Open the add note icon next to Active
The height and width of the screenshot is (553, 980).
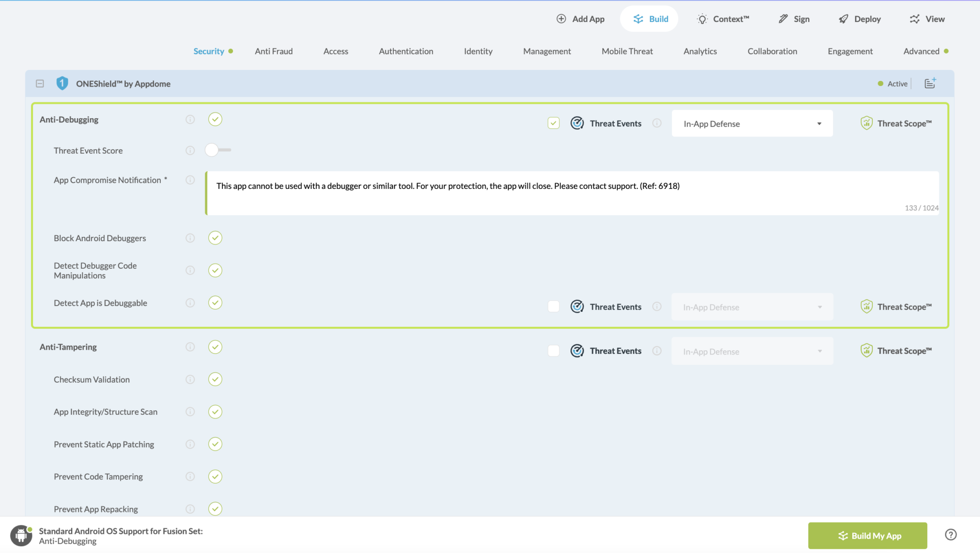(930, 83)
